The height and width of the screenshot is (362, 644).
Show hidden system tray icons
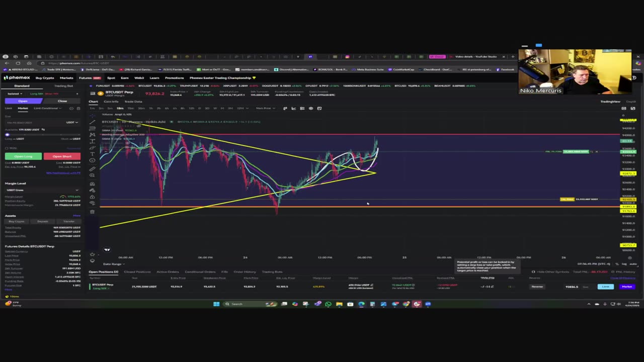pyautogui.click(x=589, y=304)
